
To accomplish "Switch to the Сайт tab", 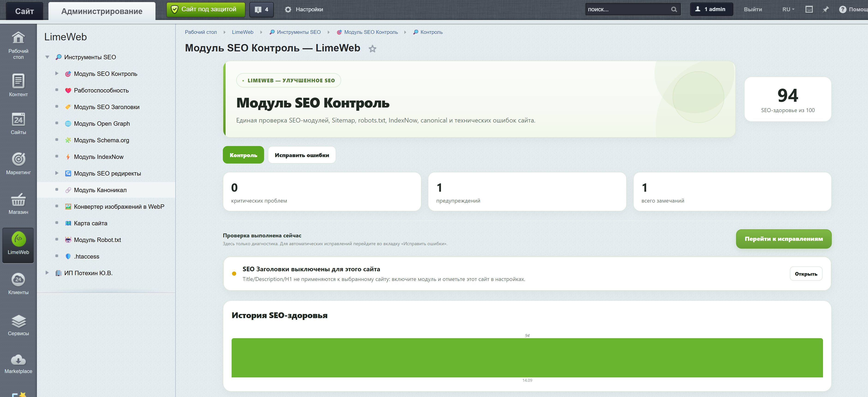I will pos(25,11).
